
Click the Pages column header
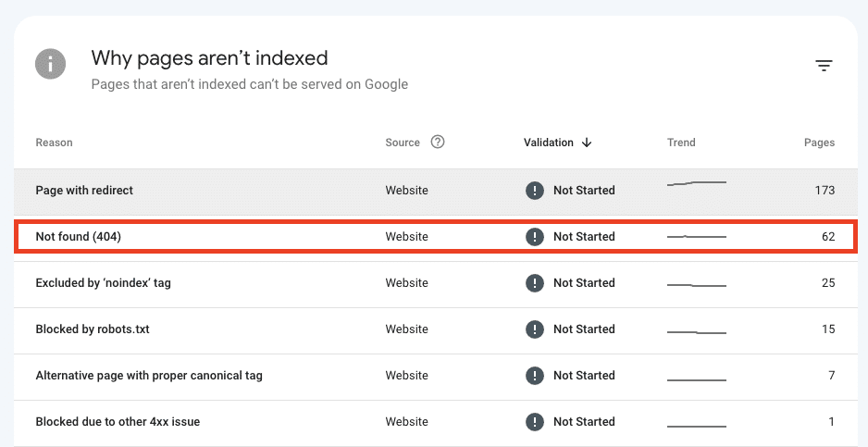819,143
